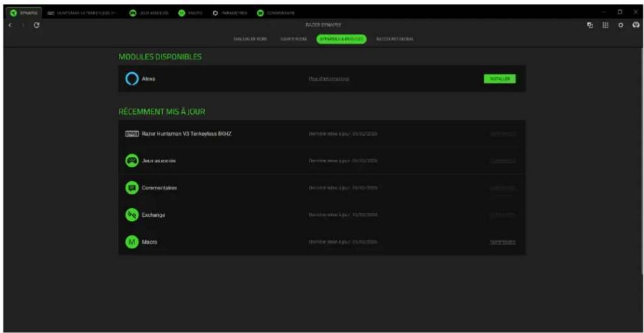Image resolution: width=644 pixels, height=333 pixels.
Task: Click the Exchange row label
Action: coord(154,215)
